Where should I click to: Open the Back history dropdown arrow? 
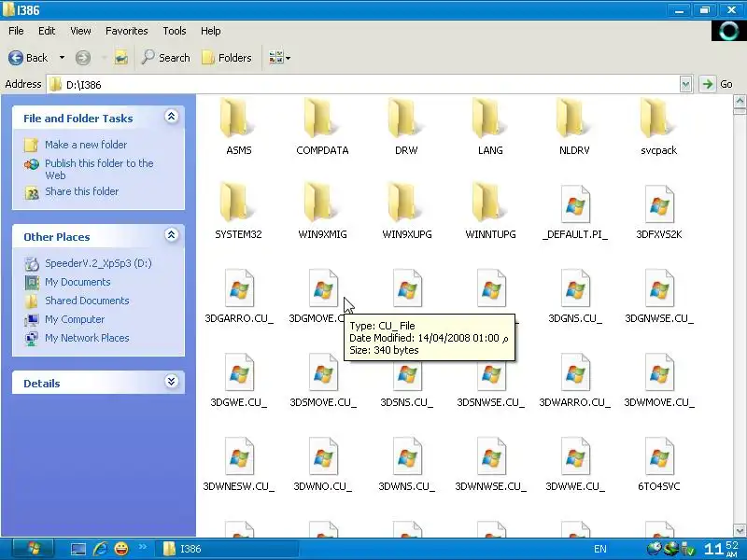pos(62,58)
